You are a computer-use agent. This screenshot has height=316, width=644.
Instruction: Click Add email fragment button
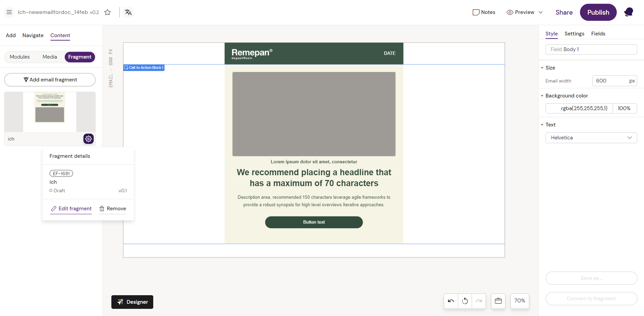pyautogui.click(x=50, y=80)
